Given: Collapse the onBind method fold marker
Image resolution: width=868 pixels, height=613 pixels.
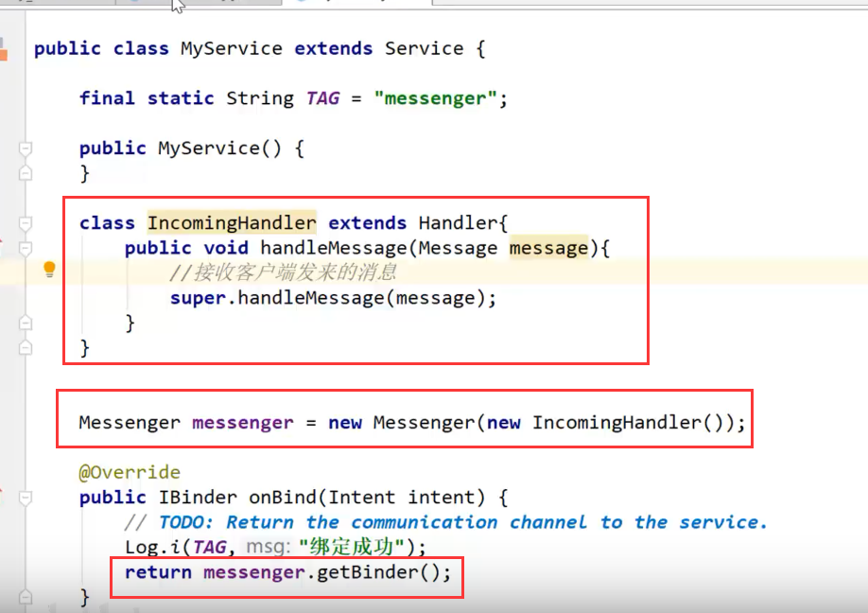Looking at the screenshot, I should (x=26, y=498).
